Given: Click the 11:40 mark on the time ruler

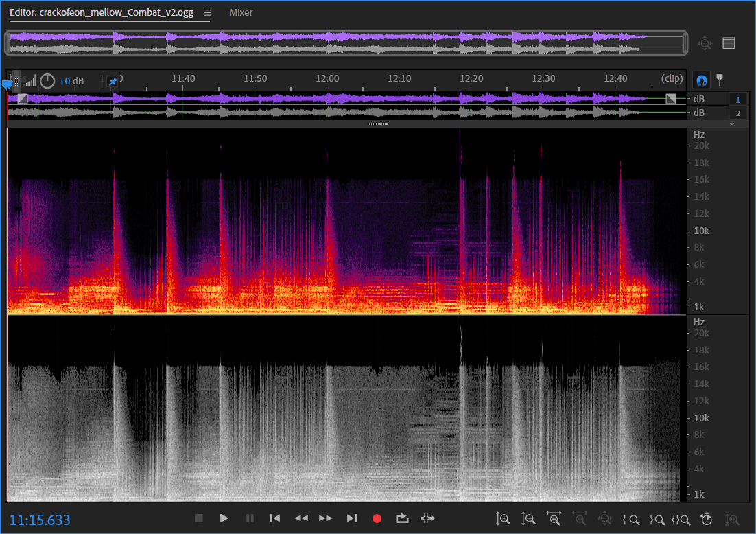Looking at the screenshot, I should click(183, 78).
